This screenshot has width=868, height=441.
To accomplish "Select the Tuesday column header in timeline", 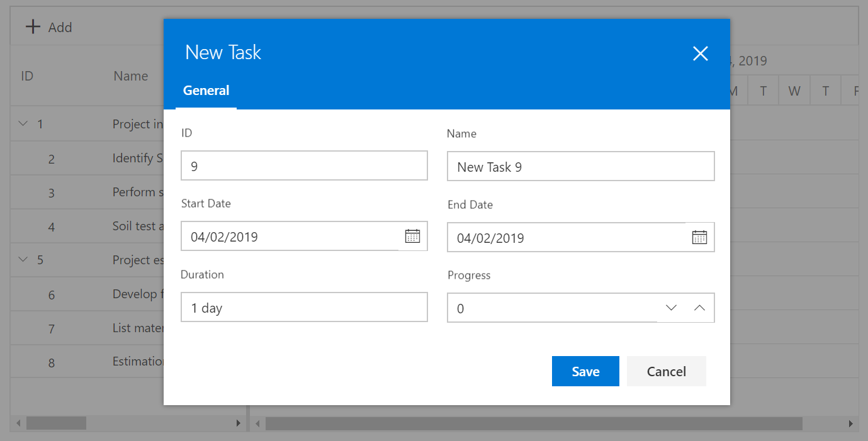I will coord(762,90).
